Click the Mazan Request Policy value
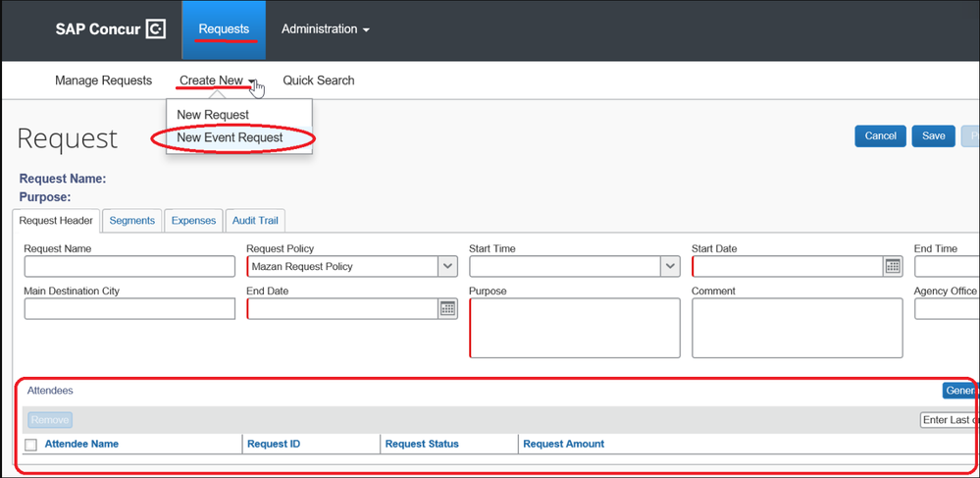This screenshot has width=980, height=478. tap(302, 267)
